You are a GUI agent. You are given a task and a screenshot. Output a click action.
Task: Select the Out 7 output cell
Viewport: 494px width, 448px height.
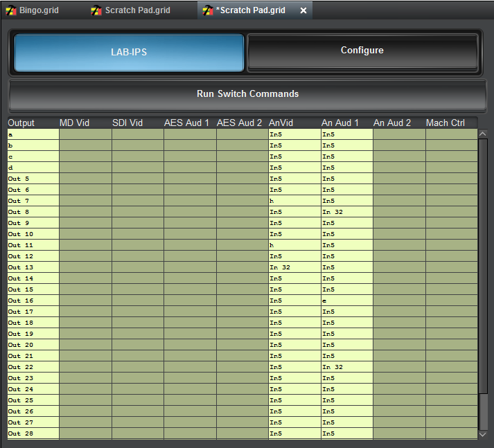(x=33, y=201)
